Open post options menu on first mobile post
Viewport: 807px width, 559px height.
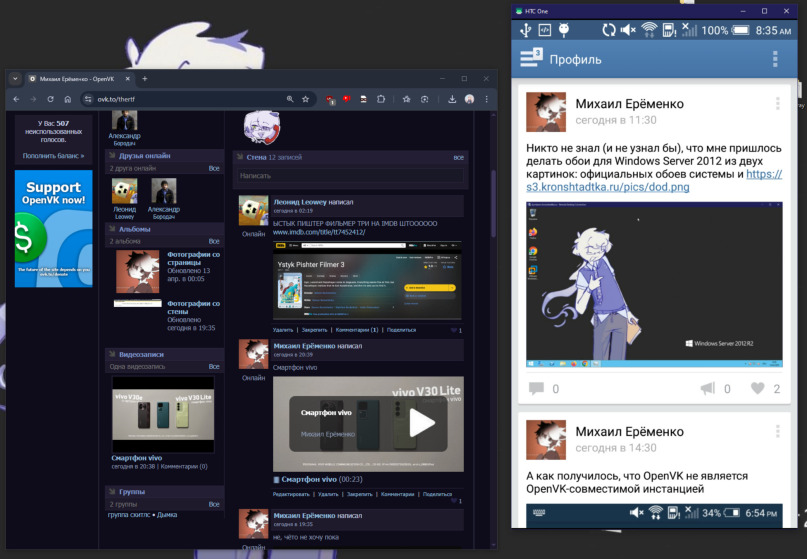[x=777, y=104]
